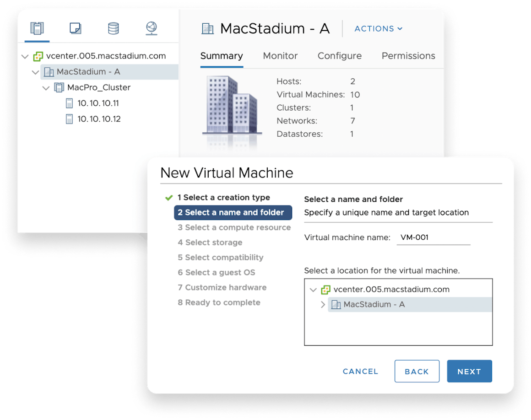Go to step 4 Select storage

[210, 242]
